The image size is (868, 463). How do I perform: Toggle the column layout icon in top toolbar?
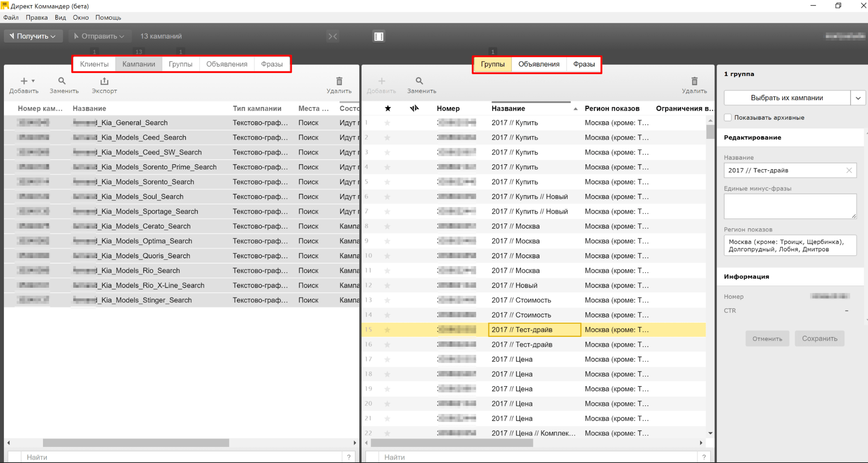coord(379,36)
